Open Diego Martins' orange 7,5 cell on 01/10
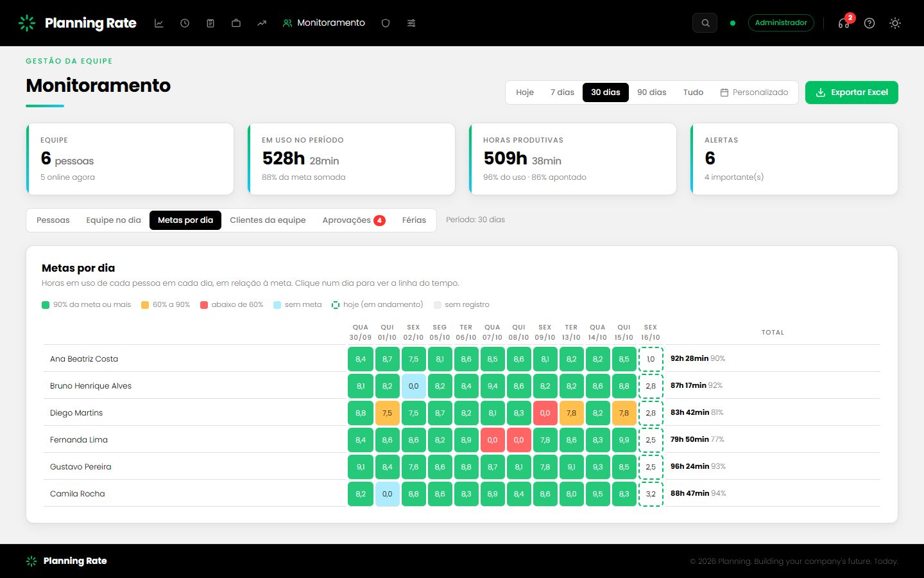Viewport: 924px width, 578px height. click(387, 413)
